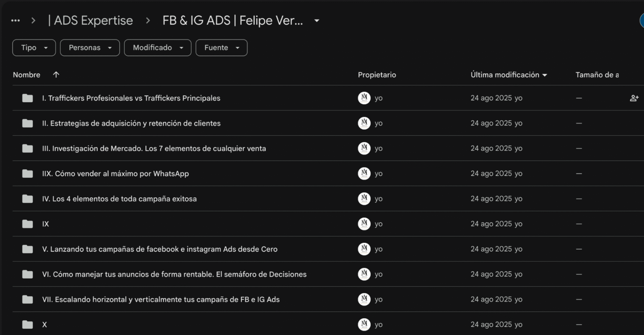Open the Tipo filter dropdown
This screenshot has height=335, width=644.
34,48
